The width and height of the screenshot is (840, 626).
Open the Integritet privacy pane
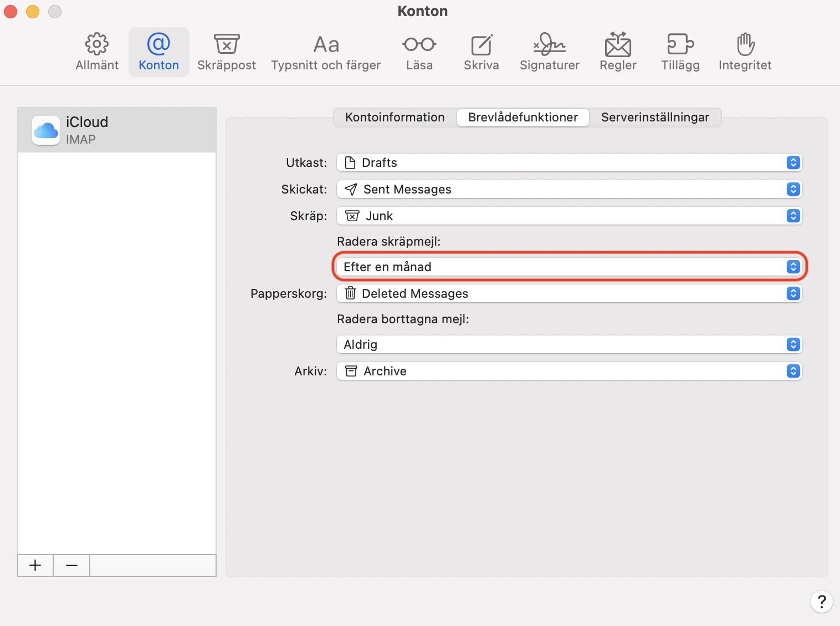745,52
